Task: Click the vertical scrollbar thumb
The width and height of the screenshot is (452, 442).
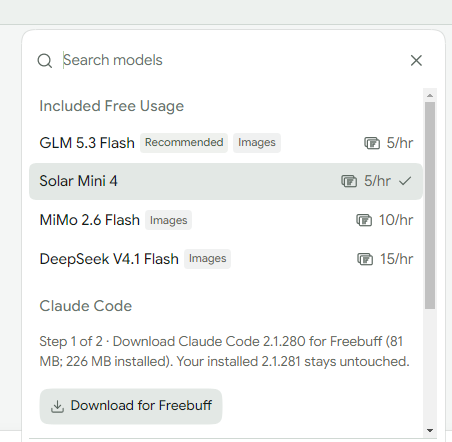Action: pos(430,205)
